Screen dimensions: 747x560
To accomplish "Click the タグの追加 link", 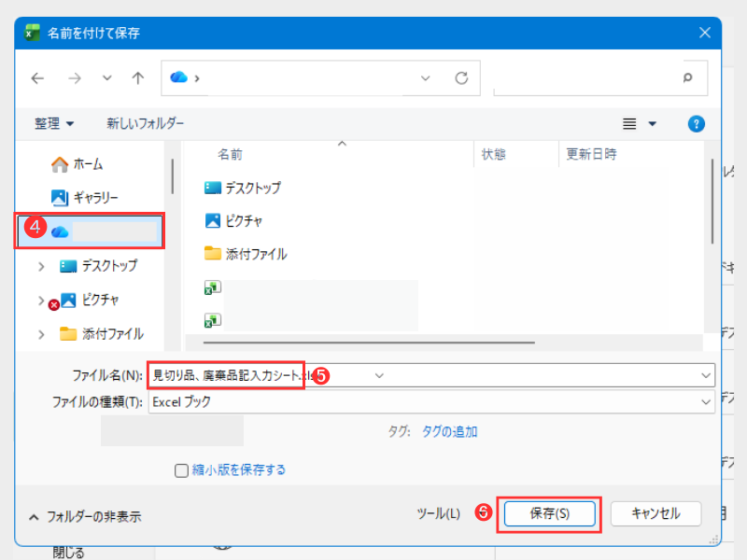I will point(450,431).
